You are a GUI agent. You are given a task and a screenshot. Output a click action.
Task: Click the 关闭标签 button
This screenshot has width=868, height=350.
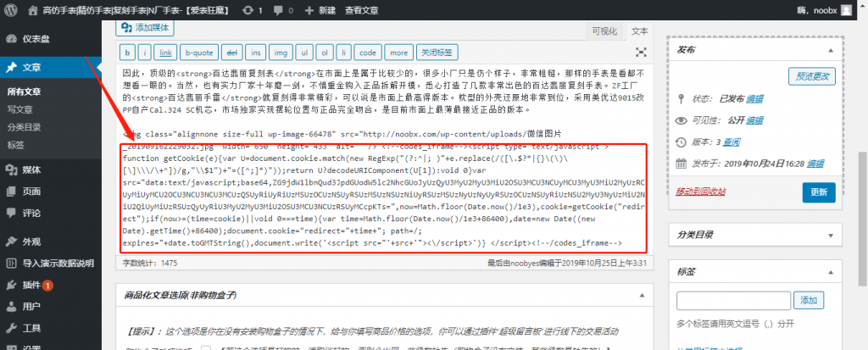[437, 53]
